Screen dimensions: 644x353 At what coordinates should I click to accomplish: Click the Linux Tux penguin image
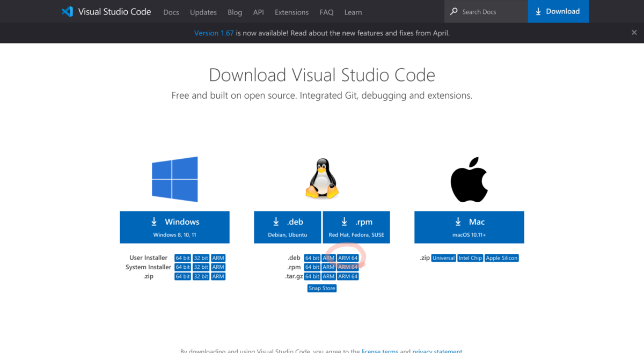(x=322, y=179)
